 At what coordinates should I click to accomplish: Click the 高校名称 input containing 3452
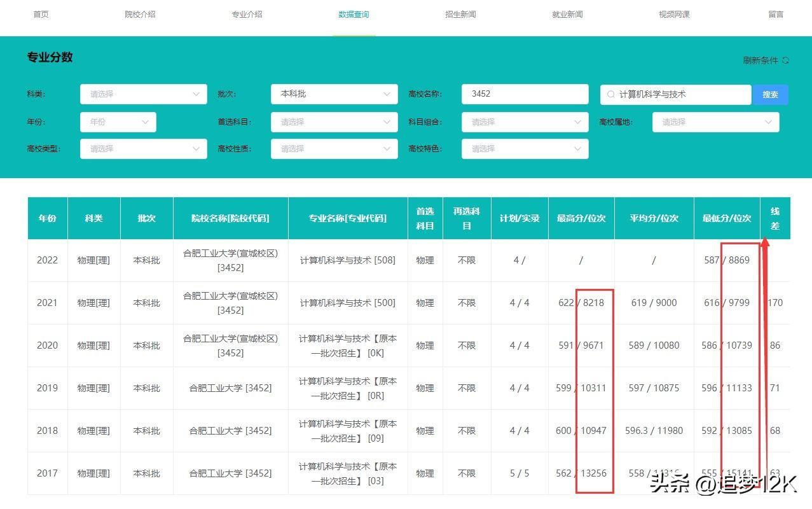(x=525, y=94)
